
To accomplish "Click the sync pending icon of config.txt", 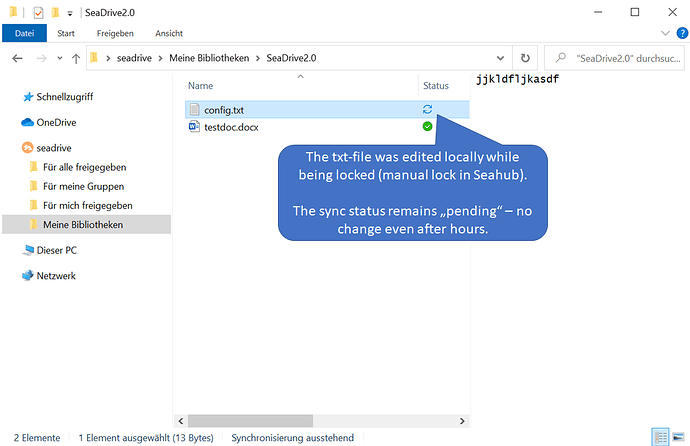I will tap(427, 109).
